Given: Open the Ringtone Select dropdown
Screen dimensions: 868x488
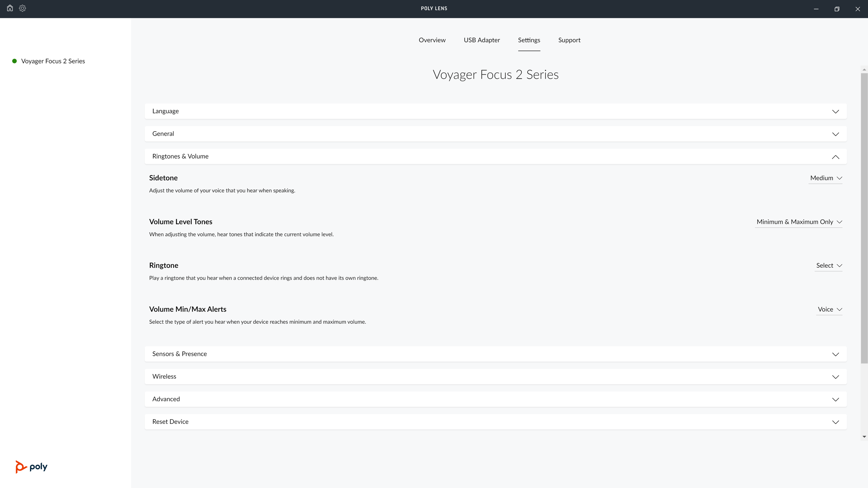Looking at the screenshot, I should (829, 266).
